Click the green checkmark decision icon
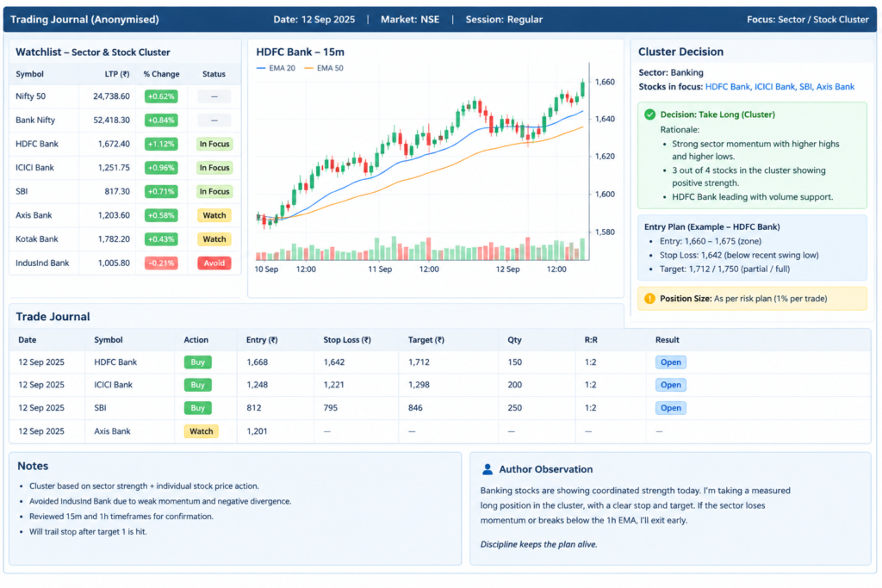The height and width of the screenshot is (588, 882). tap(649, 115)
